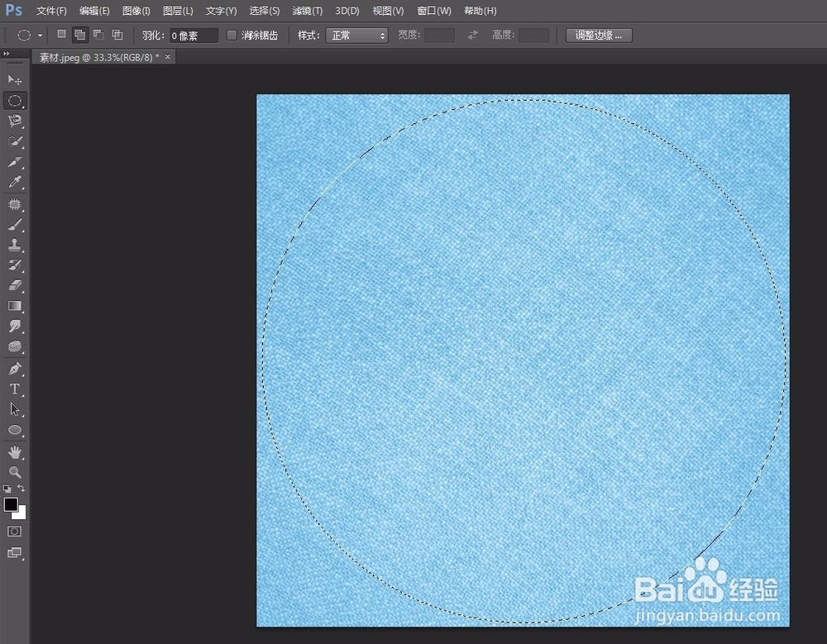
Task: Open the 文件(F) menu
Action: (51, 11)
